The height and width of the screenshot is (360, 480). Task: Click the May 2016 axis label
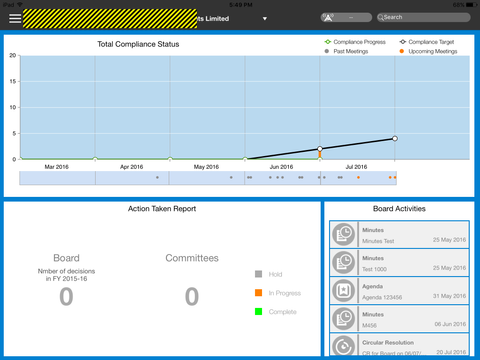click(206, 167)
